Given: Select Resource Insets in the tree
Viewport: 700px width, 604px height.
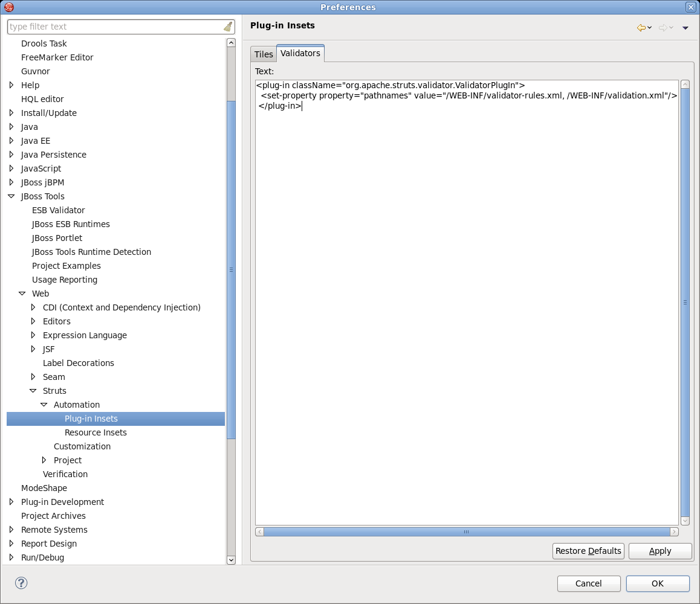Looking at the screenshot, I should pos(96,432).
